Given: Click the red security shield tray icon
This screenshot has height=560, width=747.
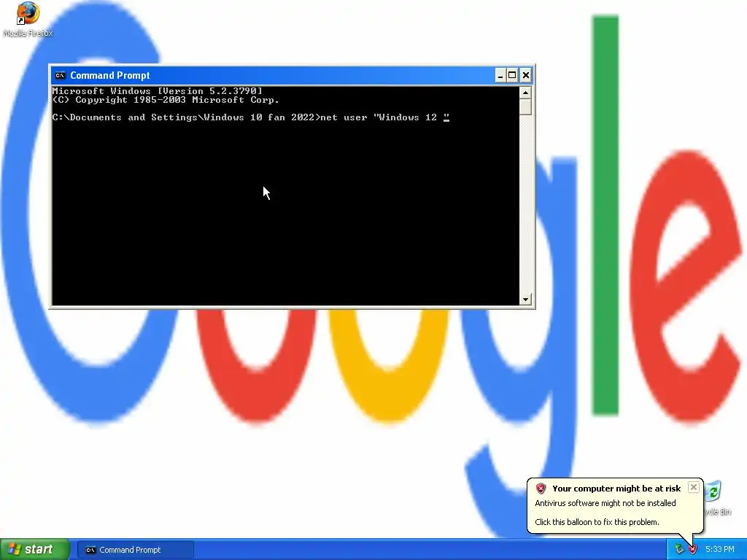Looking at the screenshot, I should [x=692, y=550].
